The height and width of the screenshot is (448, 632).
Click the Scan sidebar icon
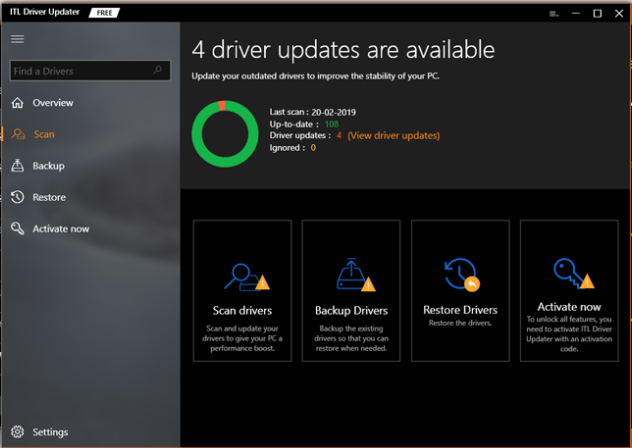point(18,134)
